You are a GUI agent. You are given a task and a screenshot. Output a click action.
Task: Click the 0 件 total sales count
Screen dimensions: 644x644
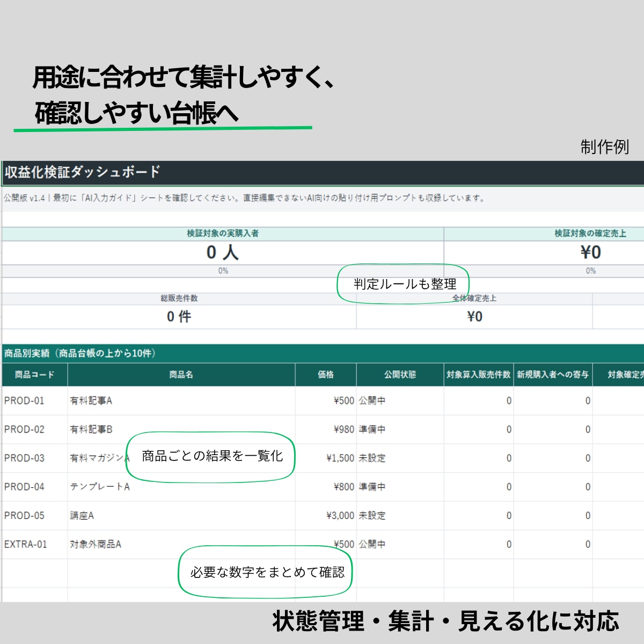(x=179, y=317)
